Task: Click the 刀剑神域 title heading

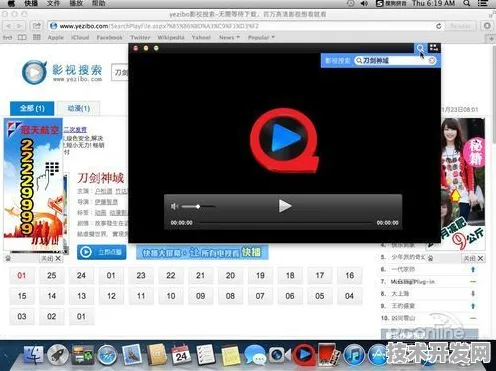Action: click(x=101, y=178)
